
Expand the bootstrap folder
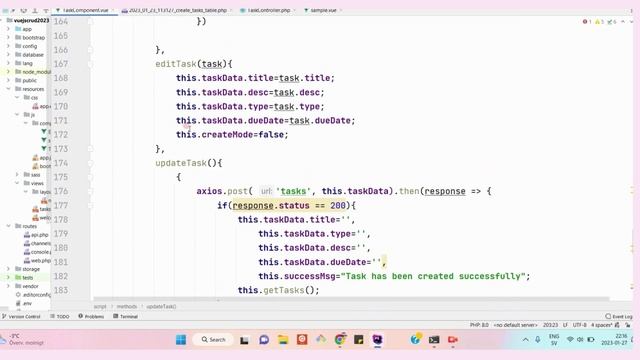[x=8, y=38]
